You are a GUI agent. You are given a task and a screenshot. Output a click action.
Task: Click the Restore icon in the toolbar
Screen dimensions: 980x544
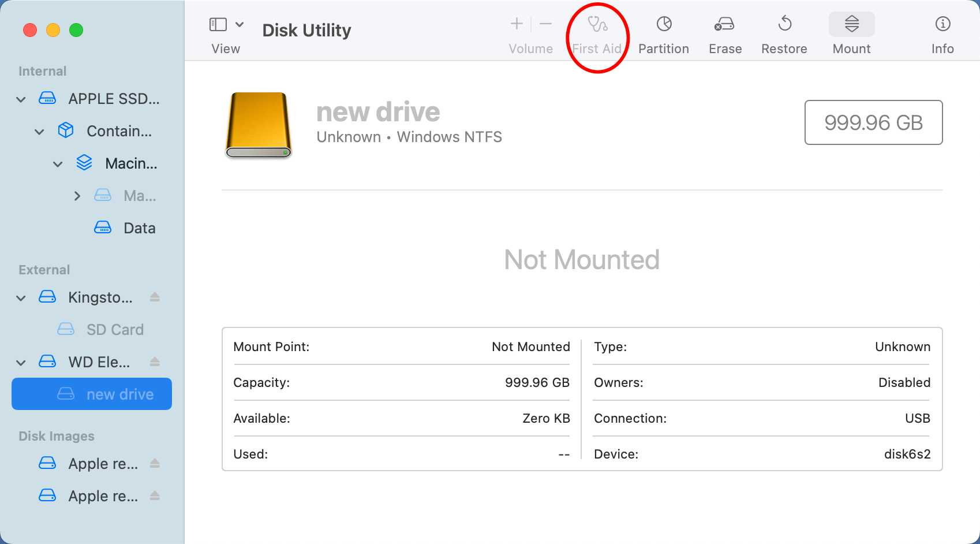click(x=784, y=32)
